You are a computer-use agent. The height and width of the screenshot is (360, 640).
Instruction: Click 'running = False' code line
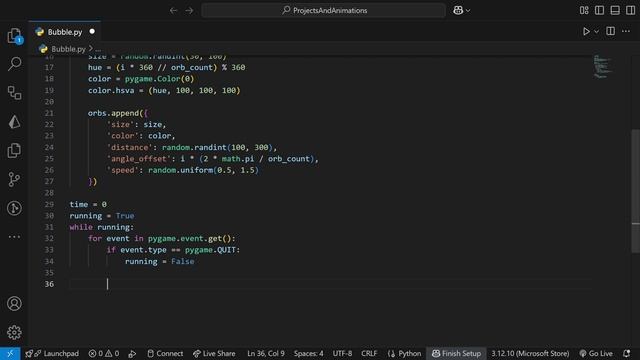click(160, 261)
